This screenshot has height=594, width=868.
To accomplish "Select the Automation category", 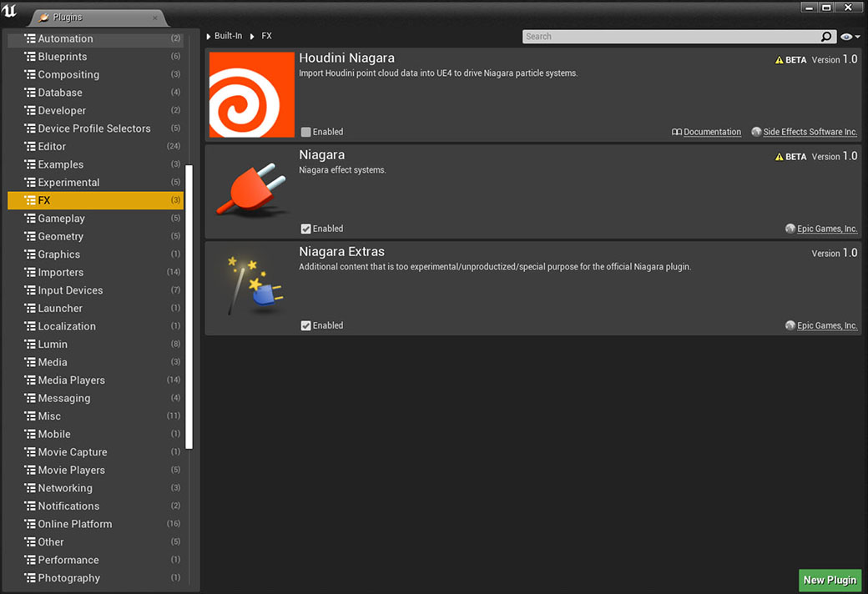I will pos(95,38).
